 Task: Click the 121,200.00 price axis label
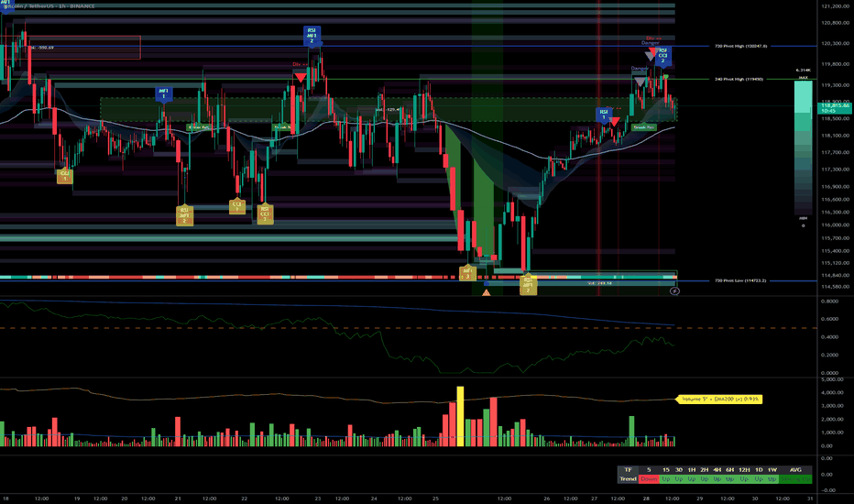pos(836,6)
